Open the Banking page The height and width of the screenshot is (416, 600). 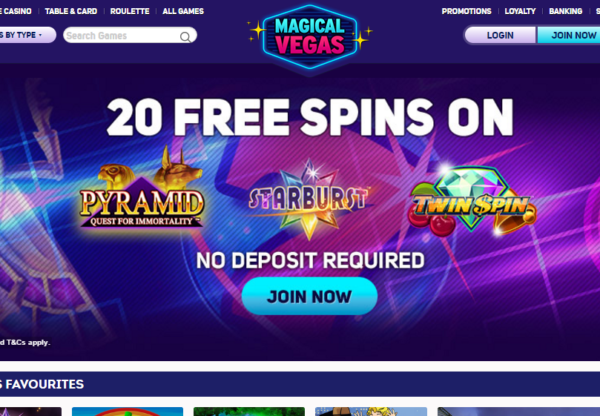(x=566, y=11)
